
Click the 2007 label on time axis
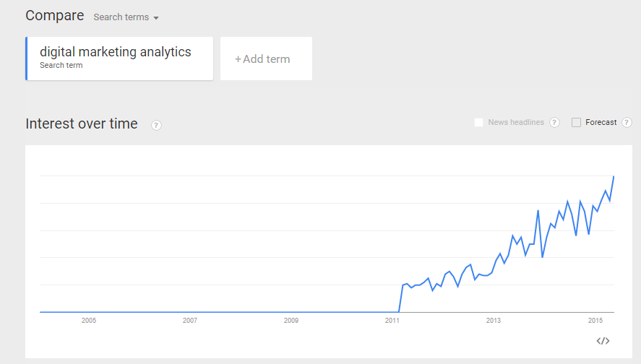189,320
